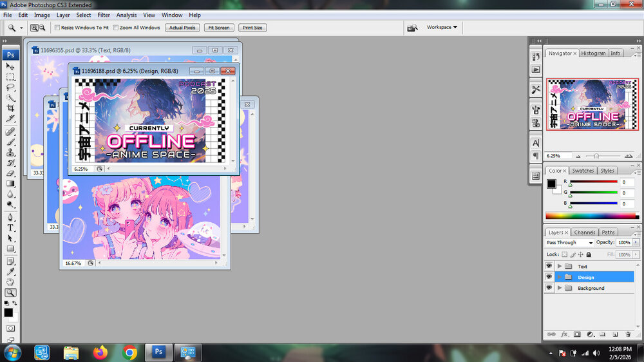Open the Zoom tool preset picker arrow

[21, 28]
